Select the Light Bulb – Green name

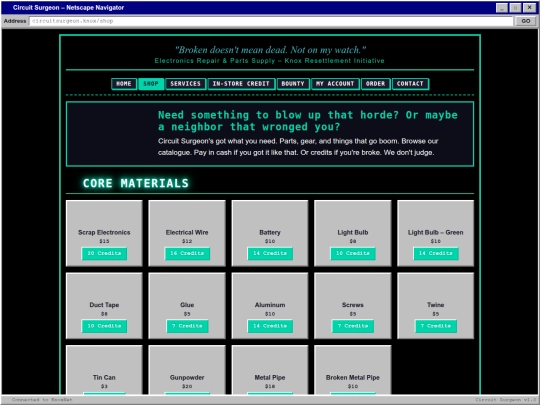[436, 232]
